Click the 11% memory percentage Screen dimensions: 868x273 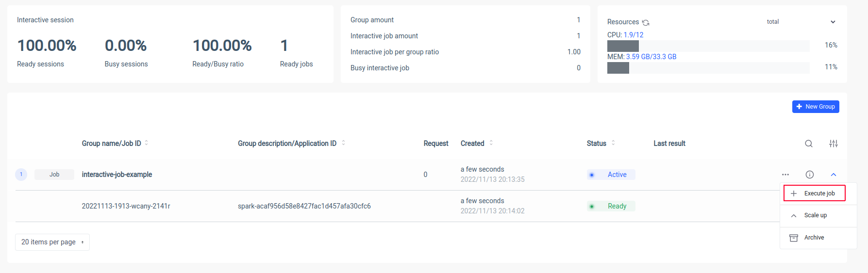click(831, 67)
